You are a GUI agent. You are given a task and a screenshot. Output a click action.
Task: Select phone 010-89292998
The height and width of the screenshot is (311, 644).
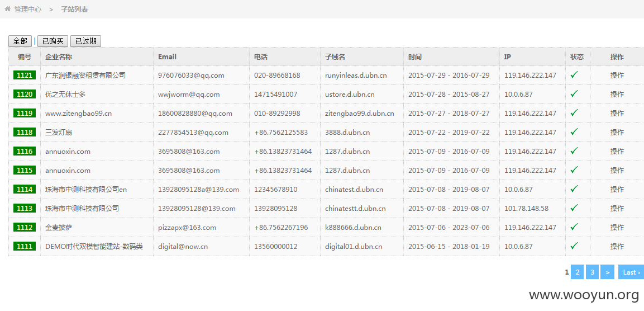[x=277, y=113]
